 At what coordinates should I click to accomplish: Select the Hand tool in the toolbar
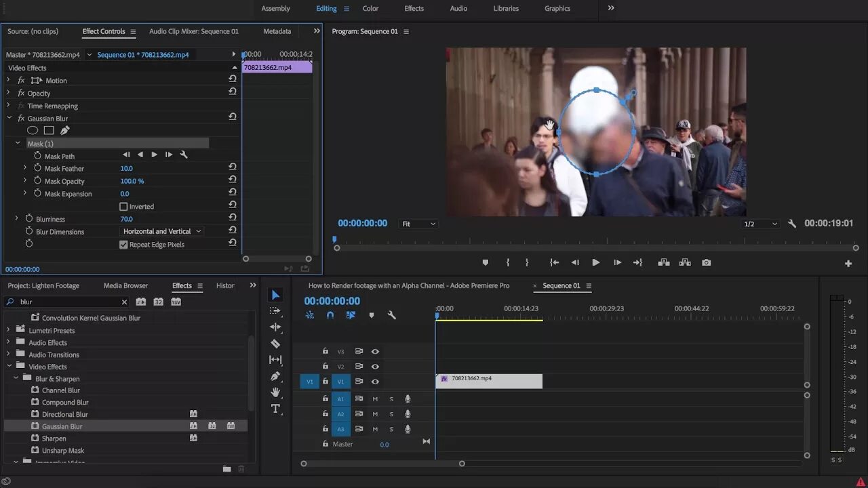pyautogui.click(x=275, y=392)
